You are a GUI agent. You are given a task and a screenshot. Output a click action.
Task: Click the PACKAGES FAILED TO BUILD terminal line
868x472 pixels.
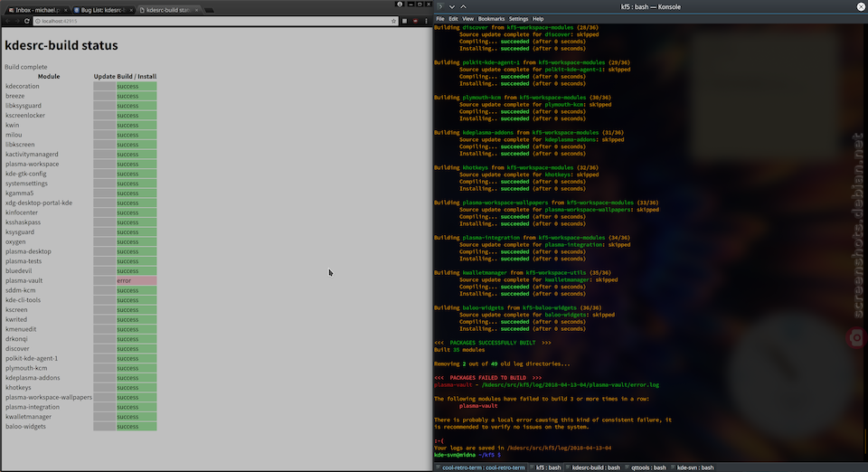(488, 377)
